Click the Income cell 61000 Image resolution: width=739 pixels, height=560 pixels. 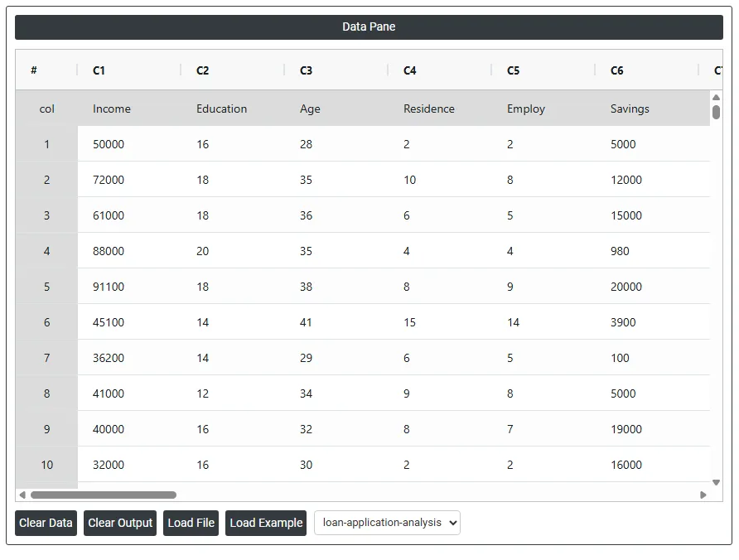click(129, 215)
